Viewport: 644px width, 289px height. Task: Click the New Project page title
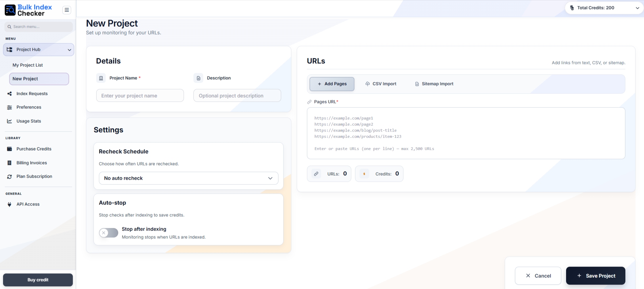point(112,23)
